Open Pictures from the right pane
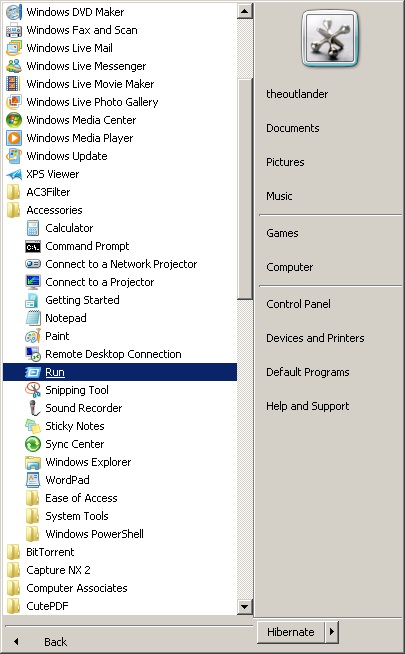The height and width of the screenshot is (654, 405). [x=285, y=162]
